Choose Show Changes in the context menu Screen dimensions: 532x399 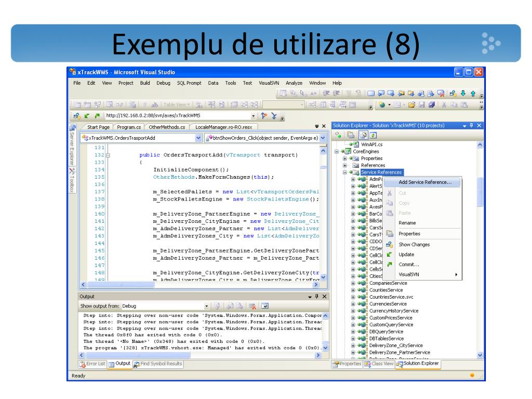[x=422, y=245]
